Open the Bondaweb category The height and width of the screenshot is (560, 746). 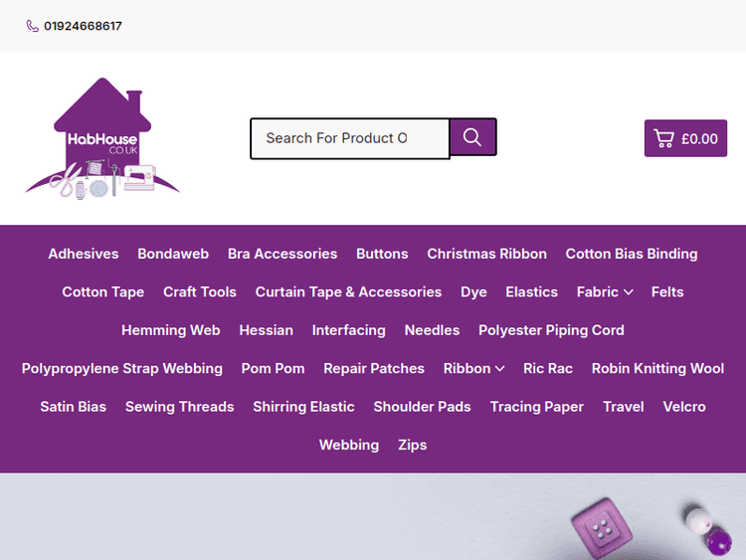point(173,254)
